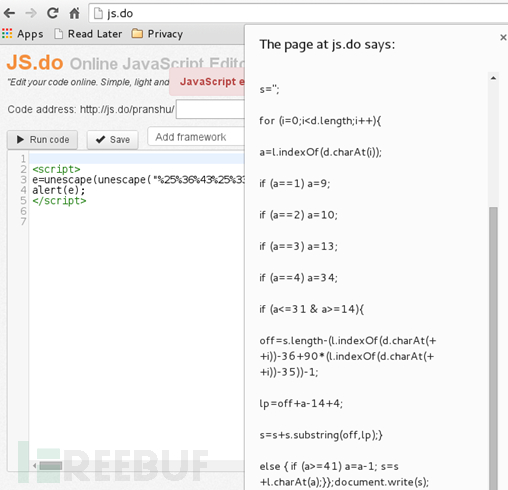The image size is (508, 490).
Task: Open the Apps grid shortcut
Action: pyautogui.click(x=23, y=34)
